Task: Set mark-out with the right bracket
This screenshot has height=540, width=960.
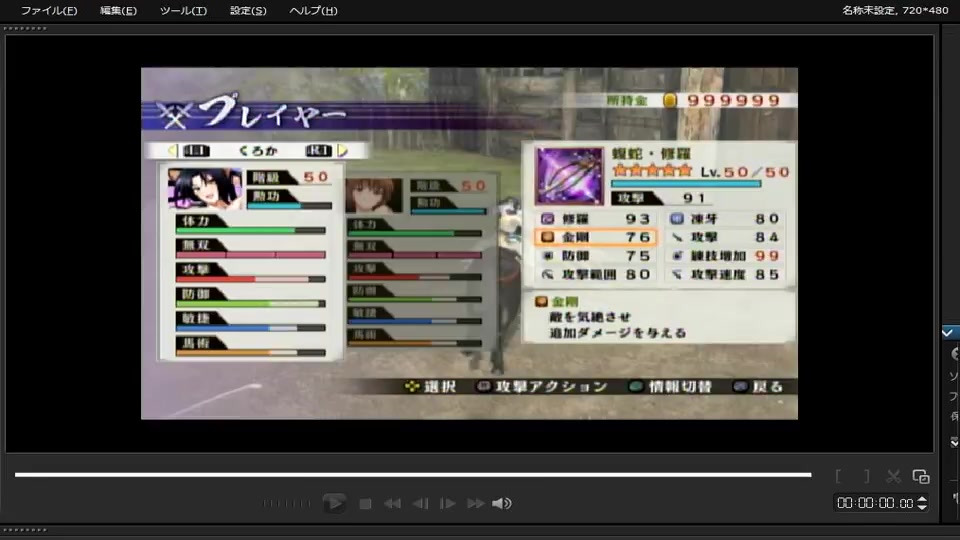Action: (x=866, y=476)
